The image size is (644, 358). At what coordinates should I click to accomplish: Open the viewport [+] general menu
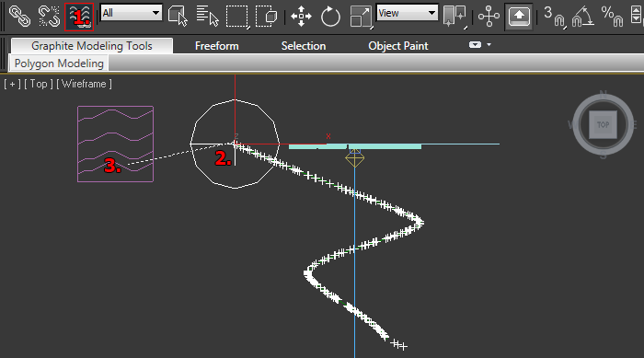(12, 84)
